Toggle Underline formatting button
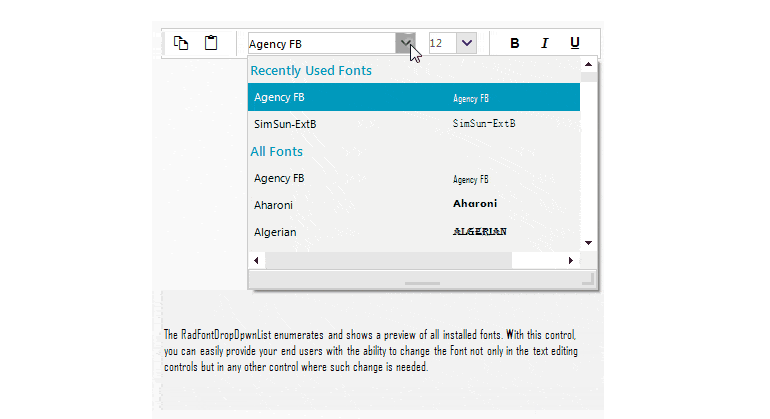Image resolution: width=770 pixels, height=419 pixels. click(x=575, y=43)
